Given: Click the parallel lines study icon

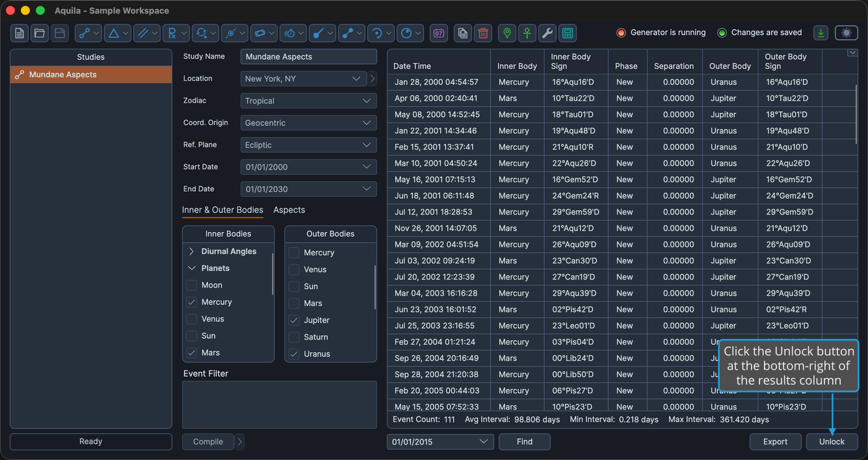Looking at the screenshot, I should click(147, 33).
